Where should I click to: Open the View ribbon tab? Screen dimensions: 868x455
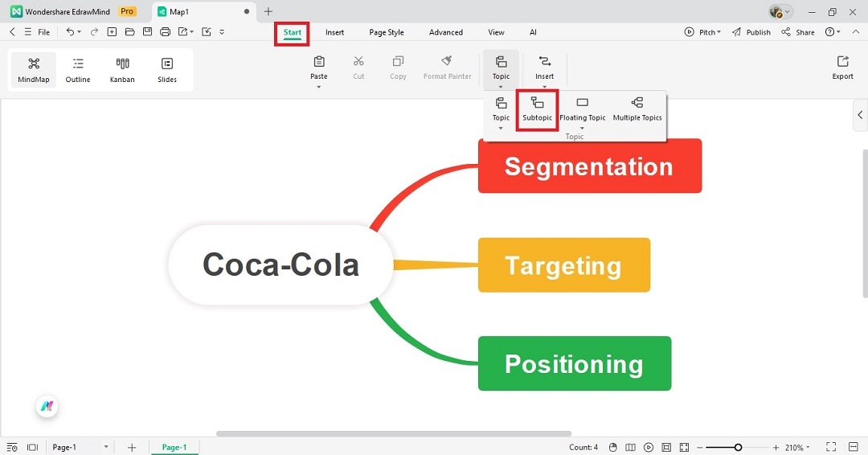tap(496, 32)
